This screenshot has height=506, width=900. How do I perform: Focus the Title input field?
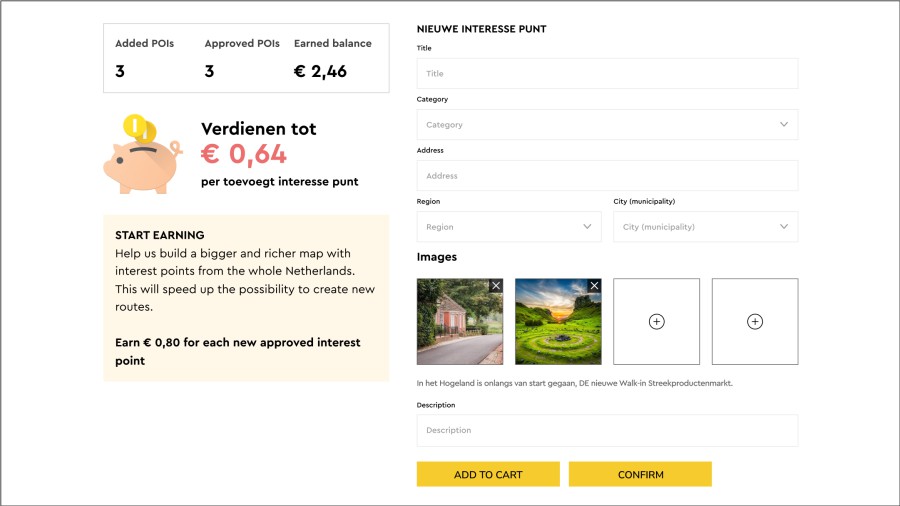[x=607, y=73]
